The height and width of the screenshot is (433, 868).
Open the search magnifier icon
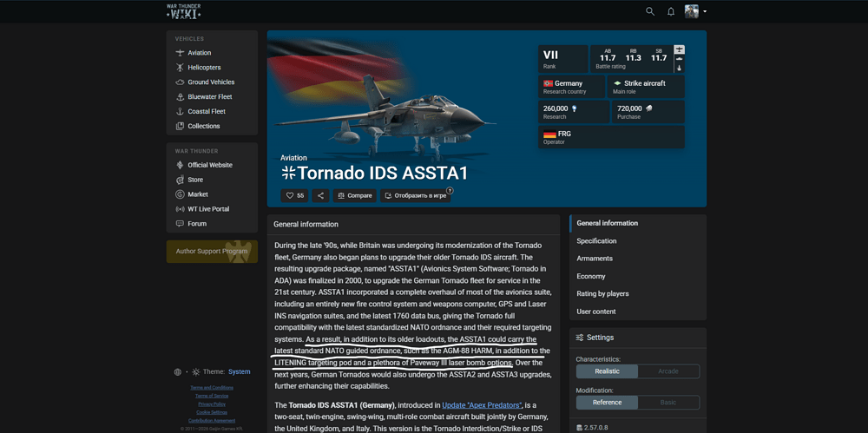(650, 11)
